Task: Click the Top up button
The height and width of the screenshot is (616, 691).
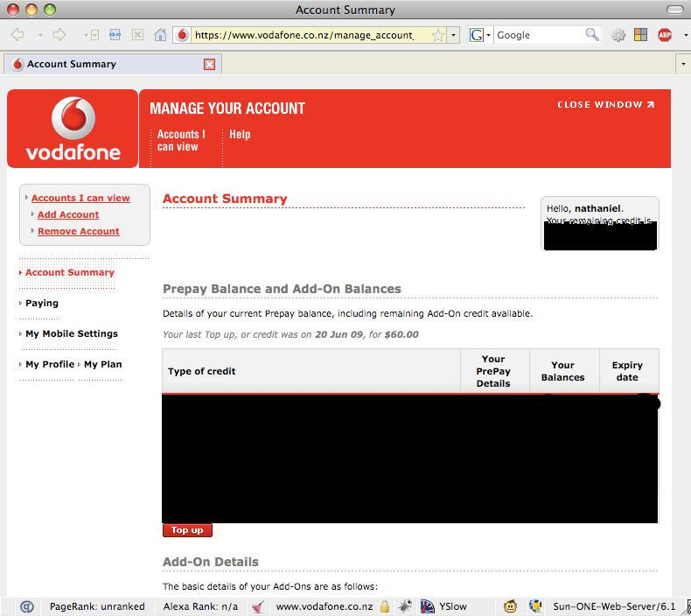Action: coord(187,530)
